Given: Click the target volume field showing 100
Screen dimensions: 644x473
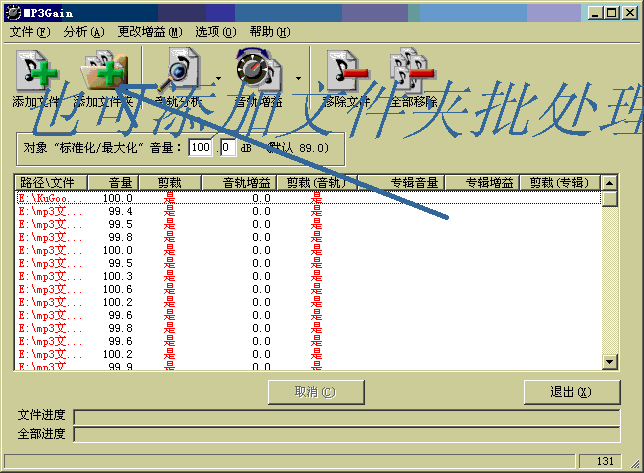Looking at the screenshot, I should click(x=200, y=147).
